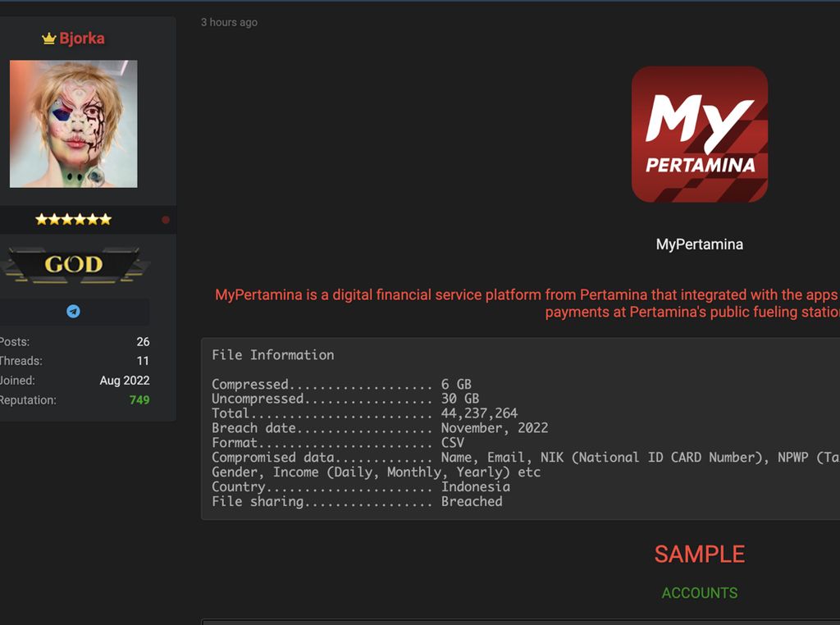Click the 'File Information' heading
This screenshot has height=625, width=840.
pyautogui.click(x=272, y=355)
